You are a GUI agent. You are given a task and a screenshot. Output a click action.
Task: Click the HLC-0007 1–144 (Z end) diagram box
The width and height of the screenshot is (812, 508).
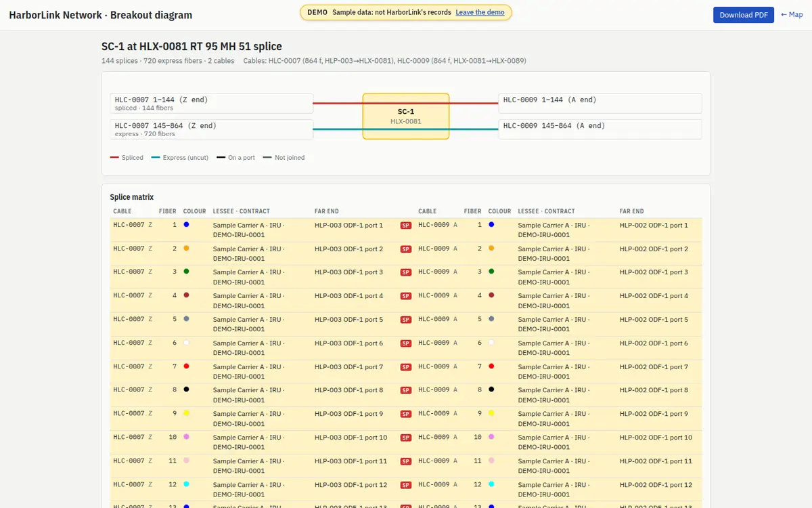(212, 103)
